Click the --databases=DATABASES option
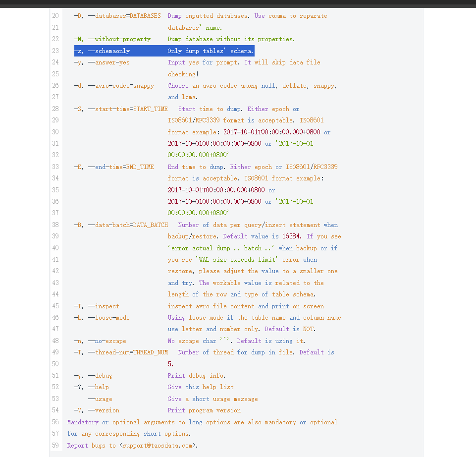The height and width of the screenshot is (457, 476). click(124, 16)
